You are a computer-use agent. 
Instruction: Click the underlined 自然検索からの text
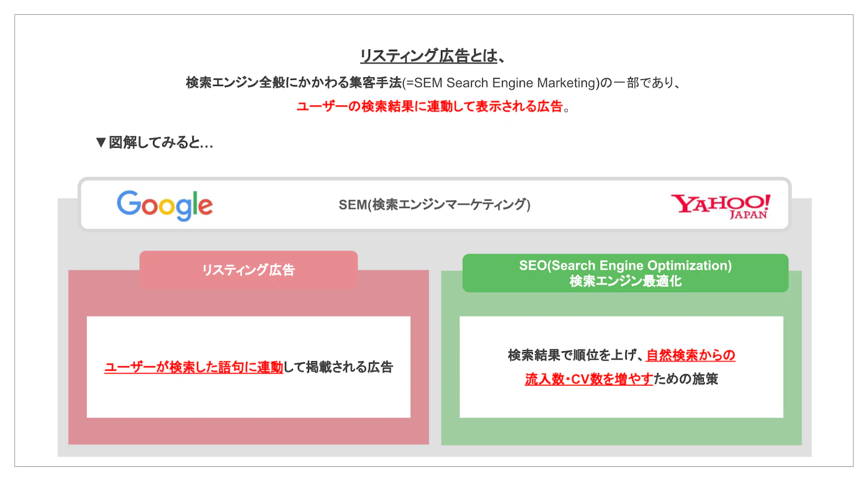(x=690, y=355)
